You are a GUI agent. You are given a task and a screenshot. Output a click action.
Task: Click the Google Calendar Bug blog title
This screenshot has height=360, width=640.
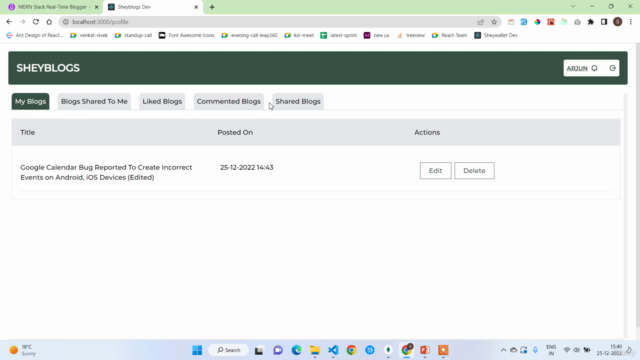[x=106, y=172]
